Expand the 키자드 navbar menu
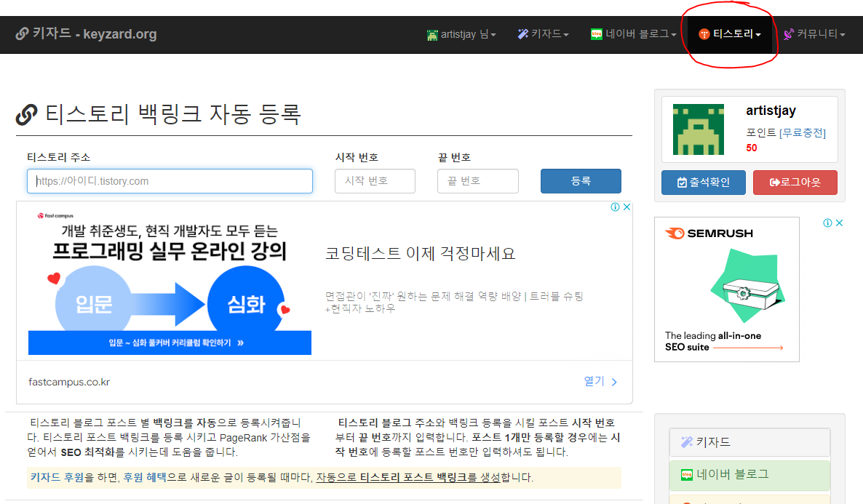This screenshot has width=863, height=504. point(543,34)
